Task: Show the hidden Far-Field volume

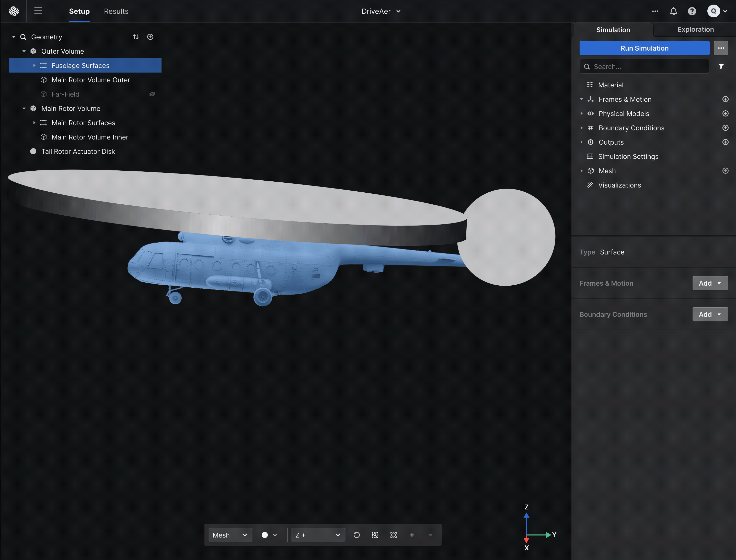Action: (152, 94)
